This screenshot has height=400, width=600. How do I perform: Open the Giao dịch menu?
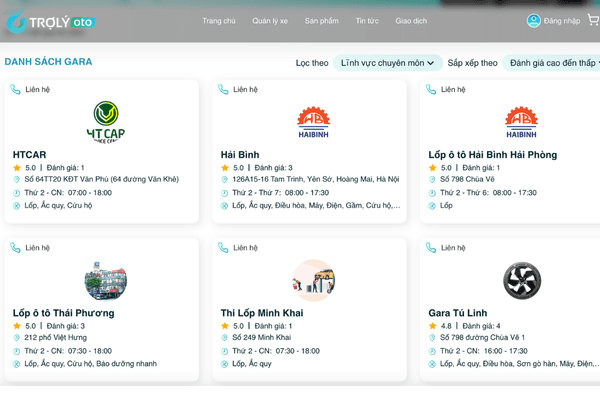(411, 21)
